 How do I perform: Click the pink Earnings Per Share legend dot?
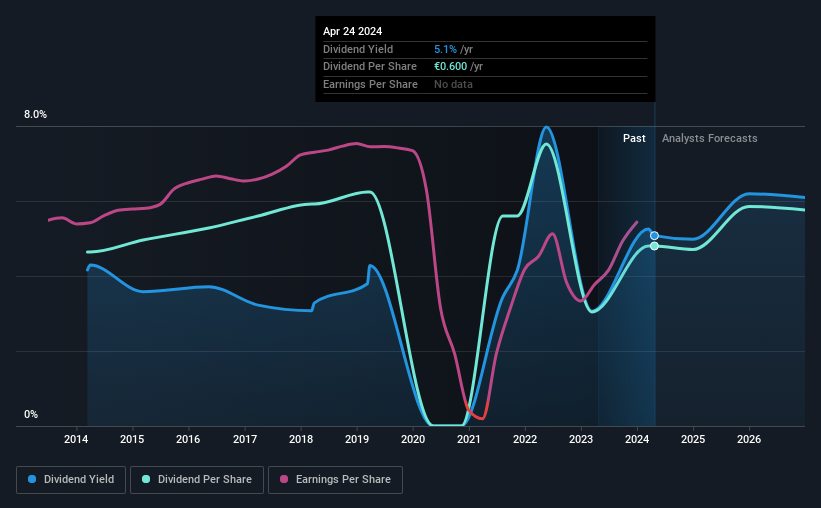click(x=284, y=479)
